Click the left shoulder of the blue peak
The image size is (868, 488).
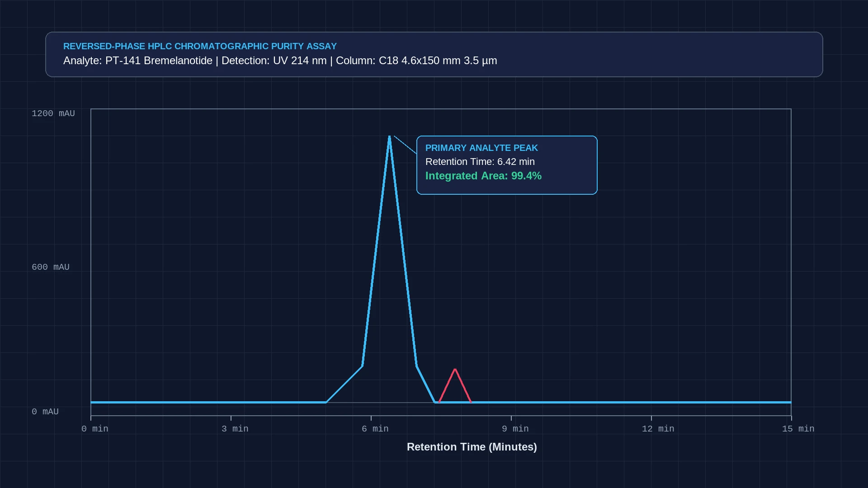click(344, 384)
